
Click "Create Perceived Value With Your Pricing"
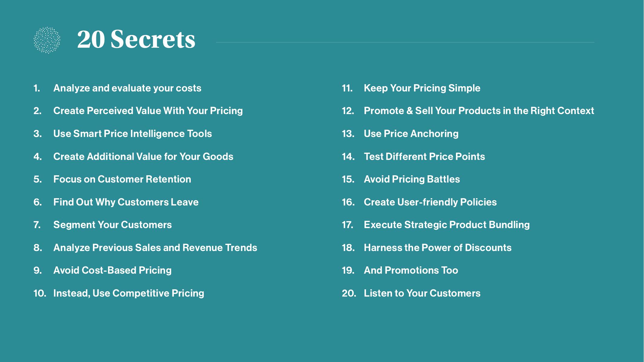point(148,111)
